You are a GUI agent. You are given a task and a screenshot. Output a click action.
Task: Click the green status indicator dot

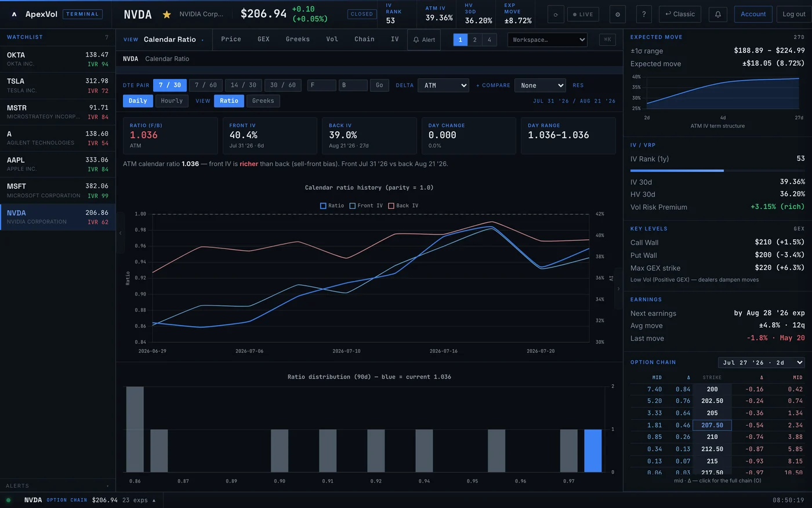point(8,500)
